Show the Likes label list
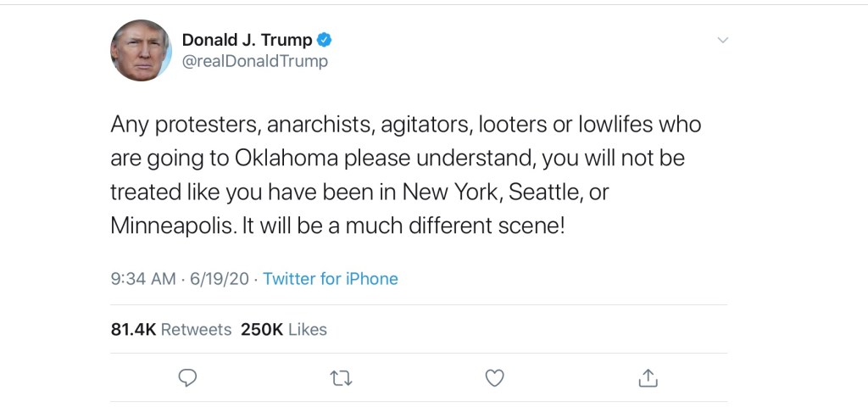The image size is (868, 407). pos(308,330)
